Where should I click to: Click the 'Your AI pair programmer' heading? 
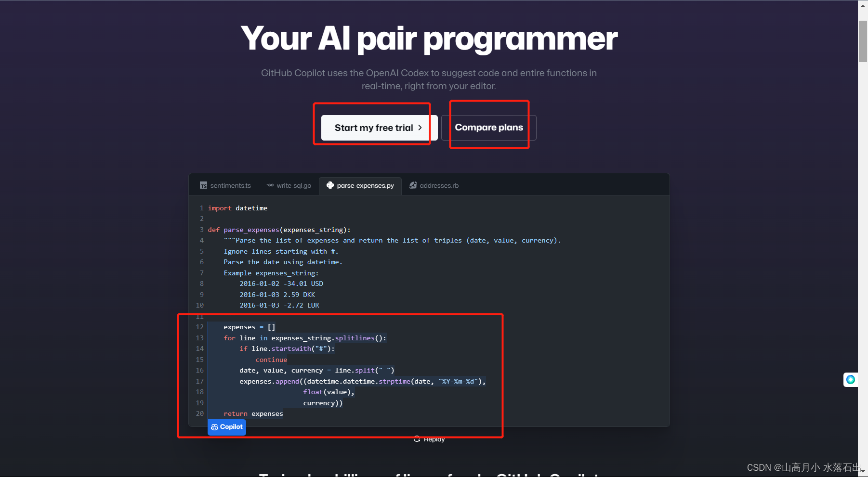(x=429, y=39)
